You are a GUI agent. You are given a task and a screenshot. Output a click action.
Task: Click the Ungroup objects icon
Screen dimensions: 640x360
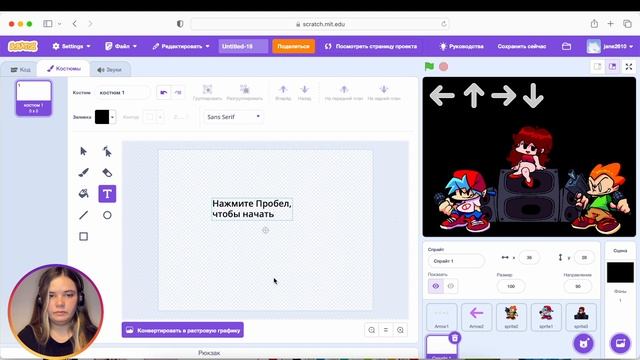pyautogui.click(x=244, y=89)
